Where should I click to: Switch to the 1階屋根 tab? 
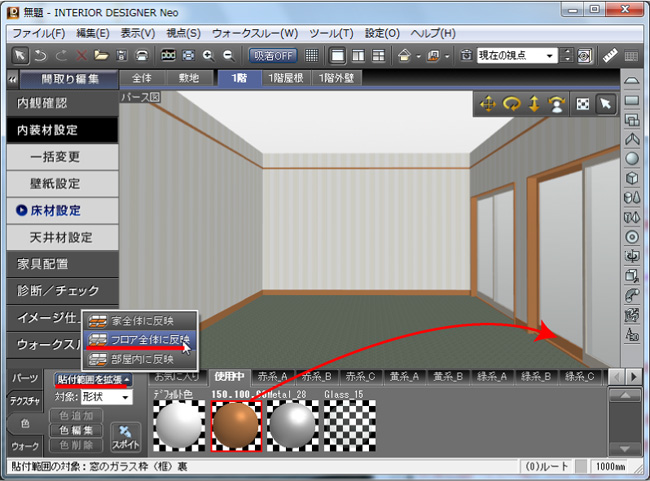[x=288, y=78]
